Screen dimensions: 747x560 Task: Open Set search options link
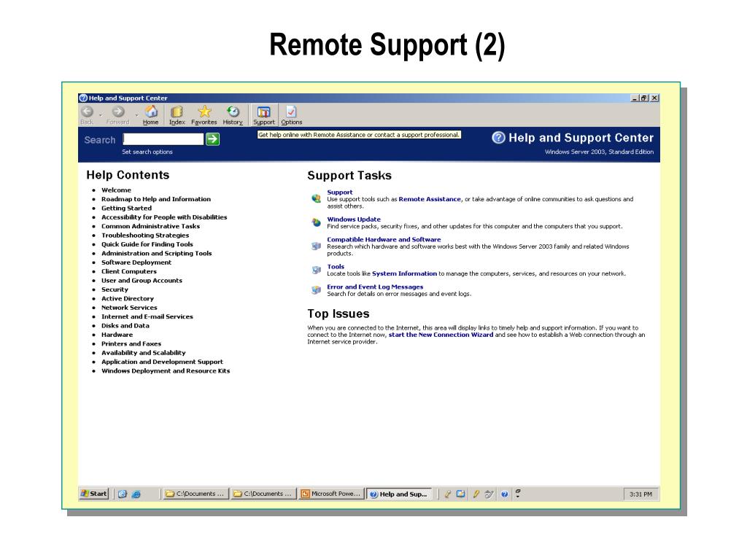pos(147,152)
